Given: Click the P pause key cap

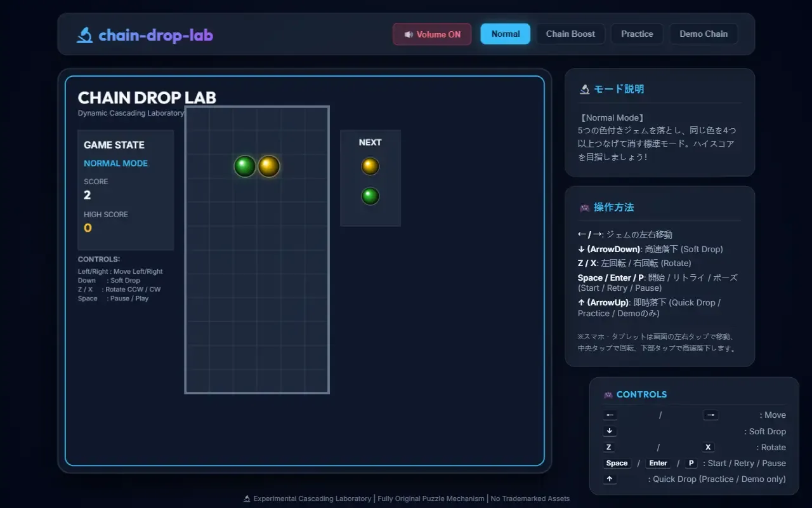Looking at the screenshot, I should 691,463.
